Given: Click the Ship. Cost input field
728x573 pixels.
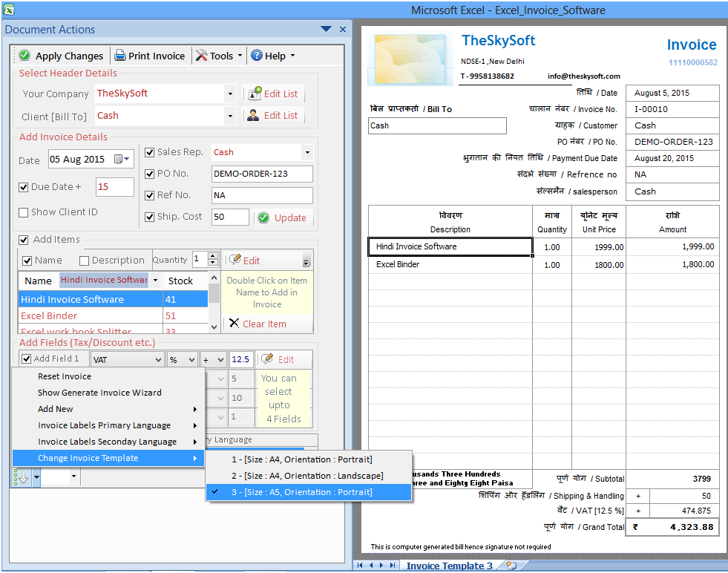Looking at the screenshot, I should click(230, 217).
